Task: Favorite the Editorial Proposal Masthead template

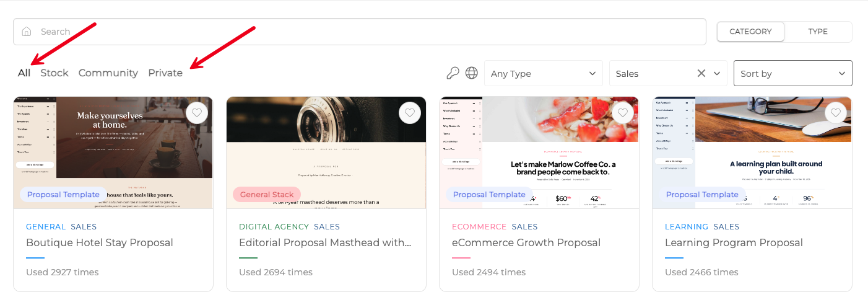Action: point(410,113)
